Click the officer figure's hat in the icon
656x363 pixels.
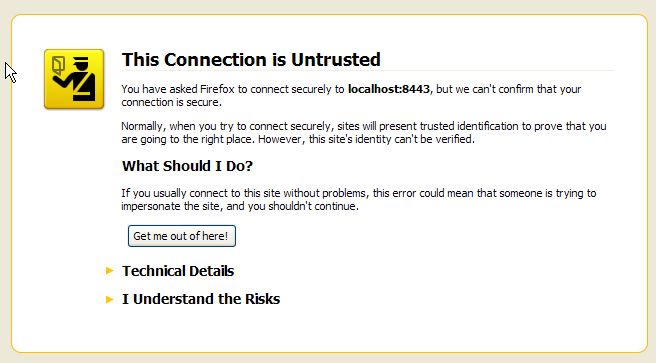point(82,61)
